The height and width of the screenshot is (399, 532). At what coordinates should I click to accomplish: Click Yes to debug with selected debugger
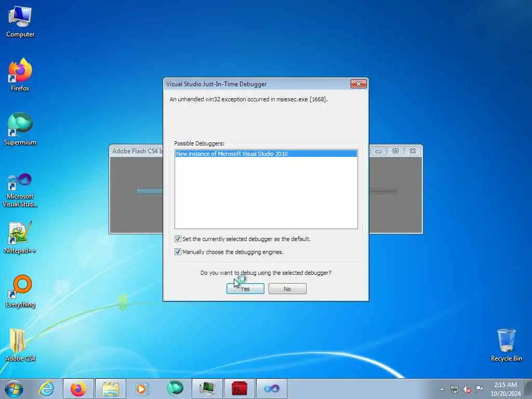tap(245, 289)
